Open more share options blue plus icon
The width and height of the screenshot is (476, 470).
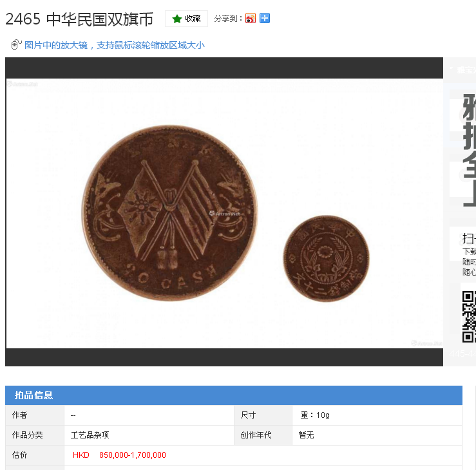click(265, 18)
